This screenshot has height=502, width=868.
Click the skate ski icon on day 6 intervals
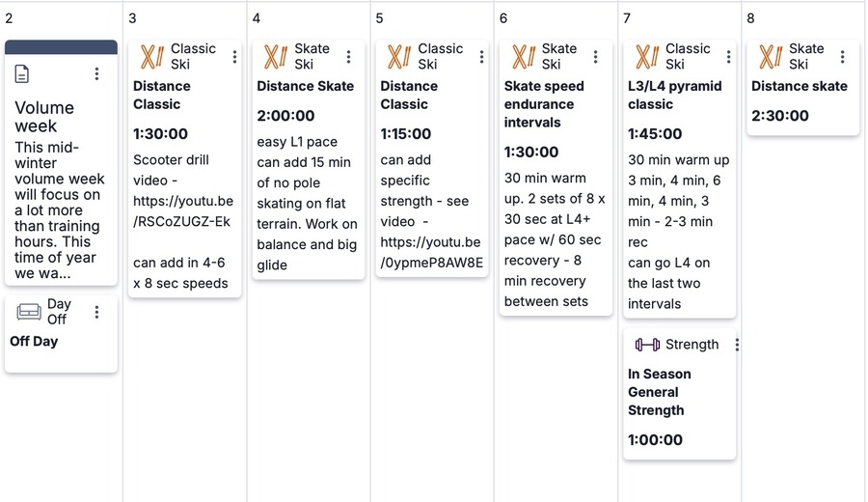524,57
